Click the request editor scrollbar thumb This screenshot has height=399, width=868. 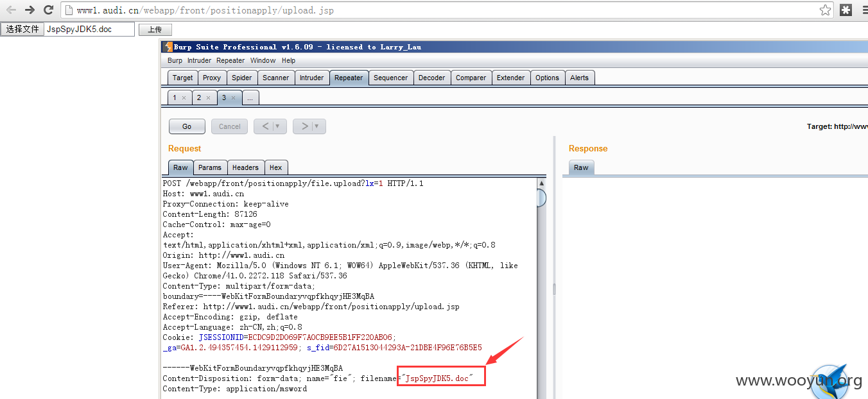(541, 198)
